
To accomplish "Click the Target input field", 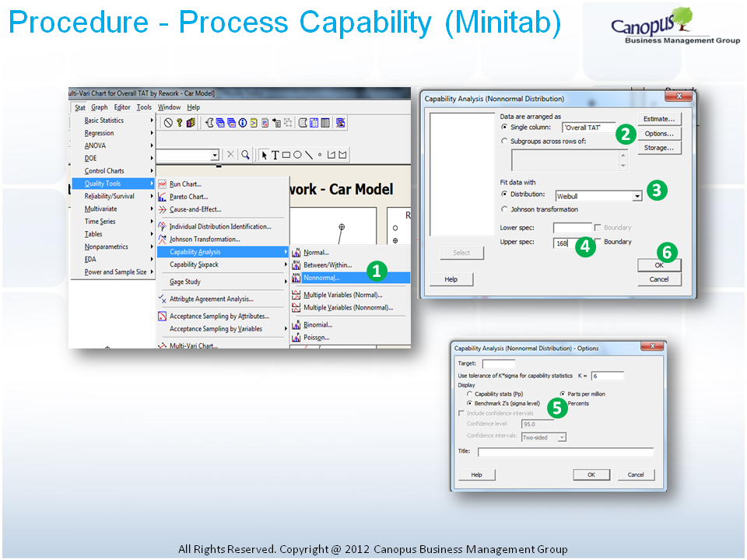I will click(x=499, y=364).
